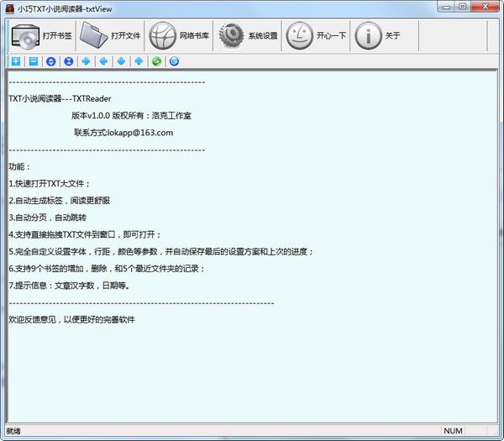The width and height of the screenshot is (504, 441).
Task: Click the blue left arrow icon
Action: pyautogui.click(x=103, y=61)
